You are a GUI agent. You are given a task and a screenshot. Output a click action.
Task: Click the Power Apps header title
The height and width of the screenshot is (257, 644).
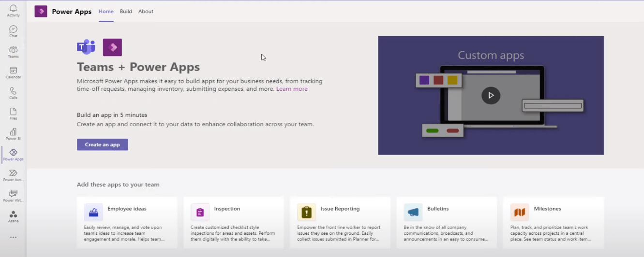click(72, 12)
